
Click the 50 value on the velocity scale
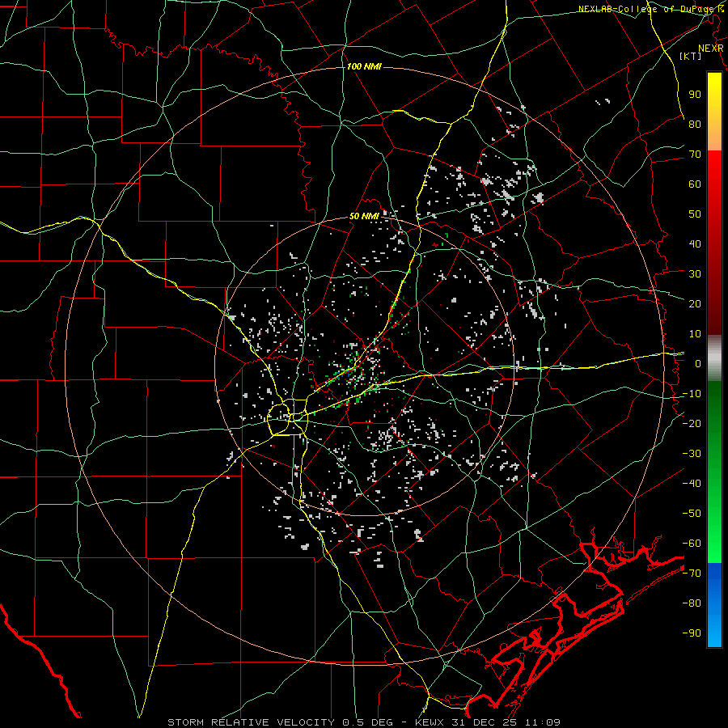tap(695, 214)
